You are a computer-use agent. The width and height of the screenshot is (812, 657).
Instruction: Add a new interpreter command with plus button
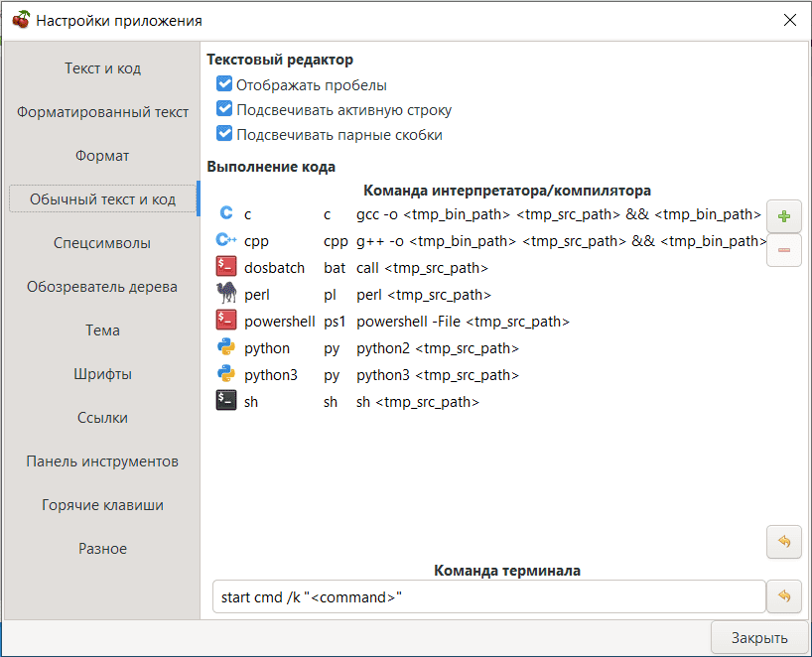(x=784, y=215)
